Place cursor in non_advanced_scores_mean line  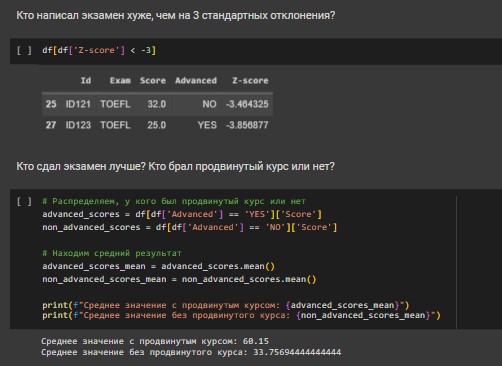coord(179,279)
